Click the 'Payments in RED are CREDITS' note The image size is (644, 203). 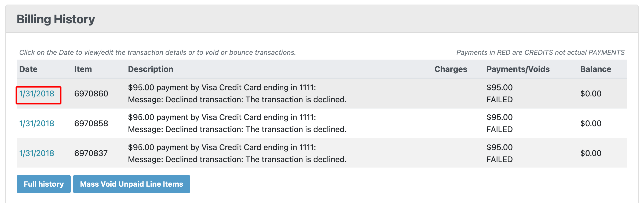540,52
